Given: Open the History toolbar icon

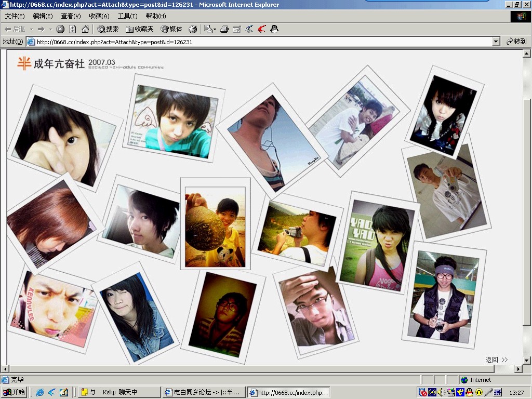Looking at the screenshot, I should pos(193,29).
